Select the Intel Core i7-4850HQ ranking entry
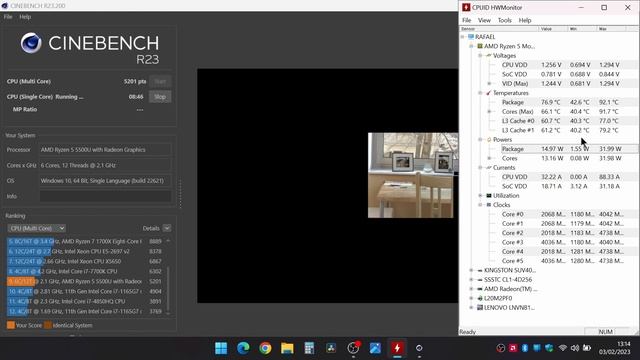 [85, 301]
